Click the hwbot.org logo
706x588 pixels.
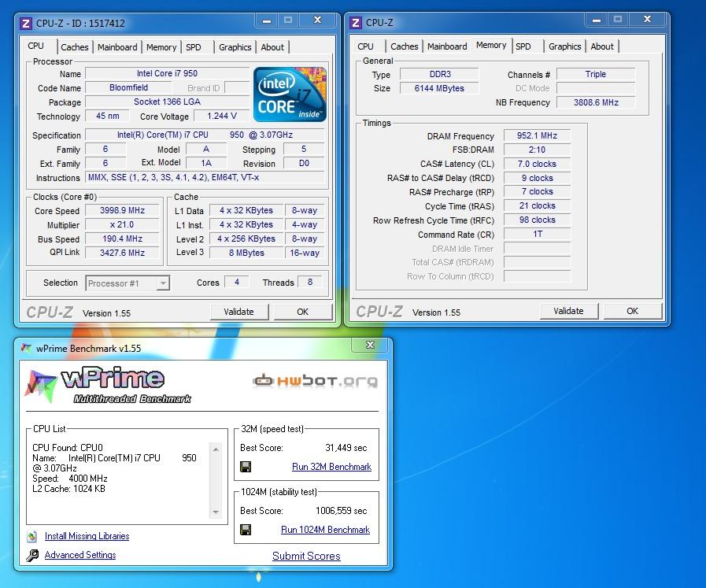[315, 381]
